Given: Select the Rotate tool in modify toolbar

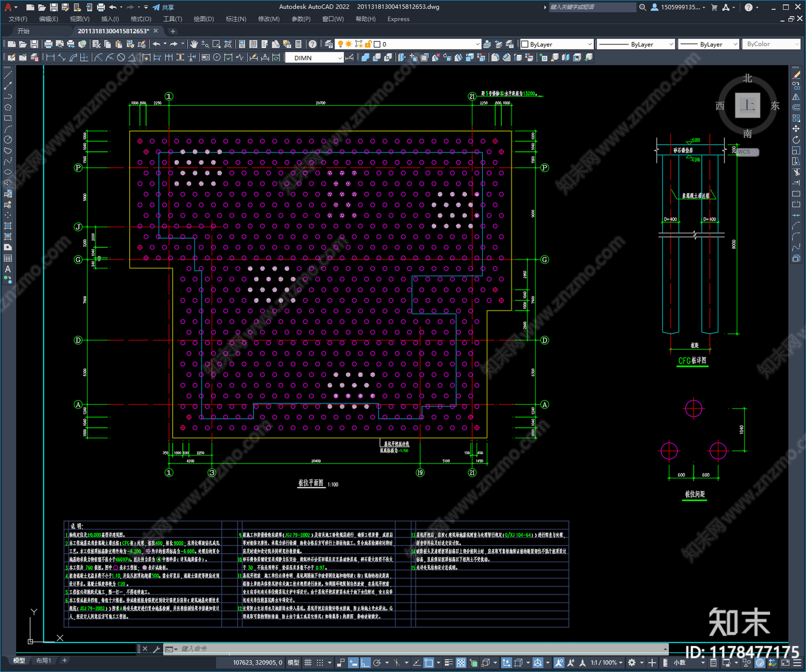Looking at the screenshot, I should [796, 140].
